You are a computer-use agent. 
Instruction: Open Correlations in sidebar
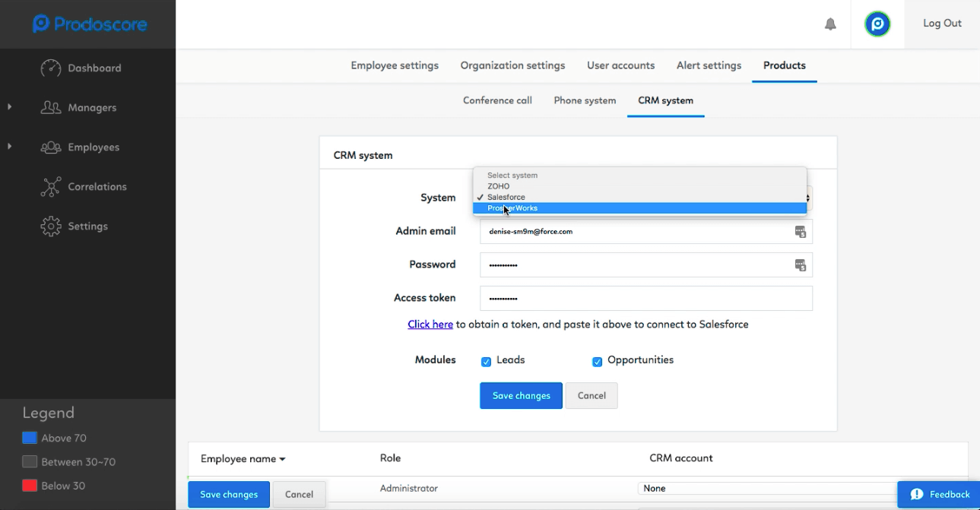[x=97, y=187]
